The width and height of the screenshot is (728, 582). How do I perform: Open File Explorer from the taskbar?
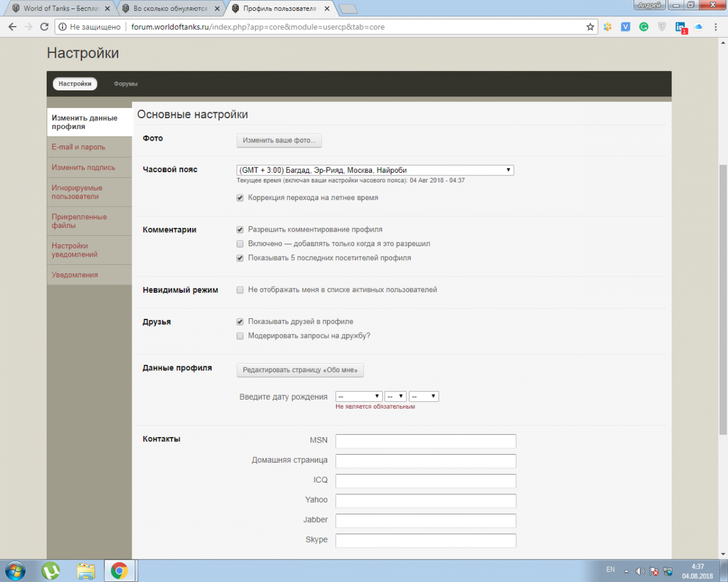tap(86, 570)
